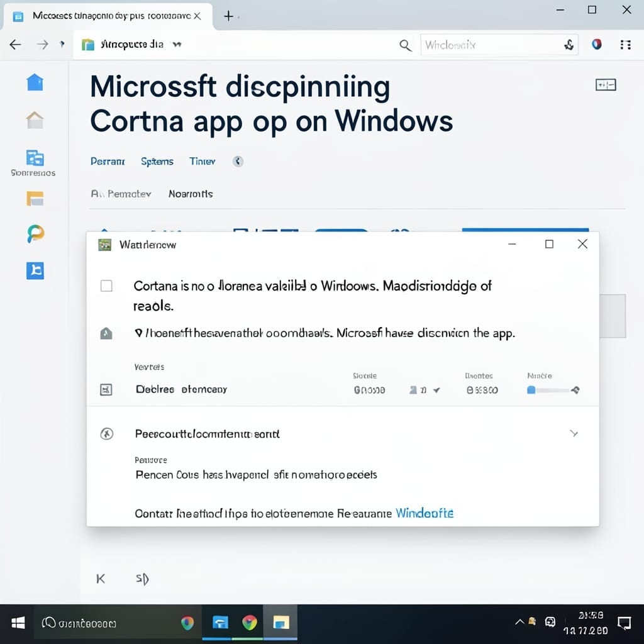Open the round profile icon in toolbar
The image size is (644, 644).
click(597, 44)
